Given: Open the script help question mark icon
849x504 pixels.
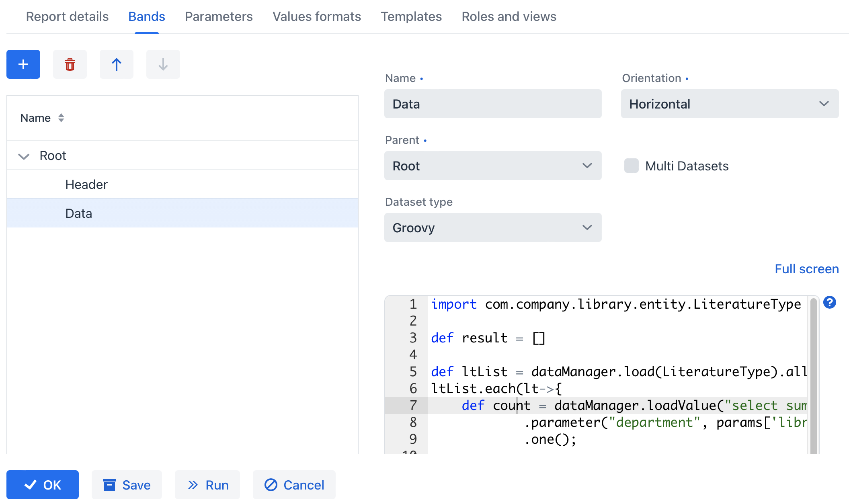Looking at the screenshot, I should [830, 302].
